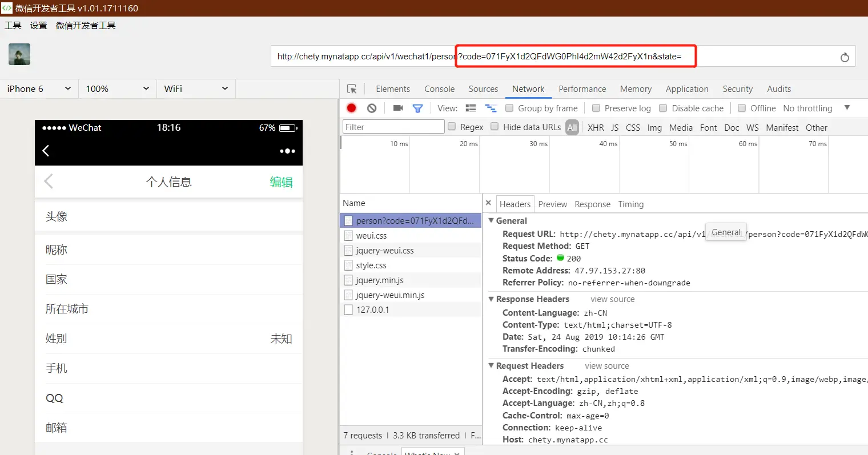Switch to the Sources tab

click(483, 89)
